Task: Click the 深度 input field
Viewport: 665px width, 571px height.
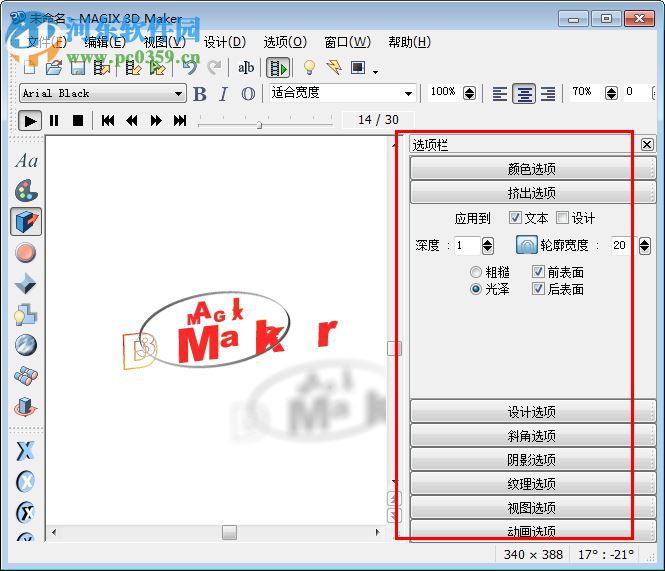Action: click(x=467, y=245)
